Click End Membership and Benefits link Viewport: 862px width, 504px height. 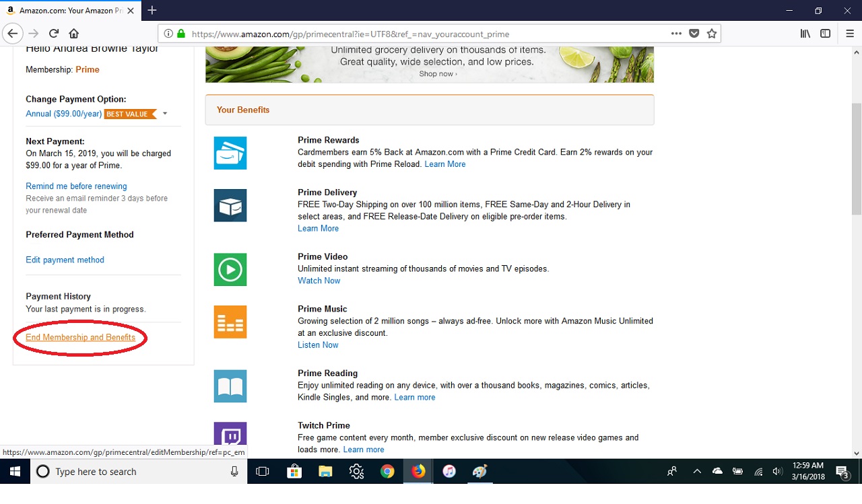(x=80, y=337)
